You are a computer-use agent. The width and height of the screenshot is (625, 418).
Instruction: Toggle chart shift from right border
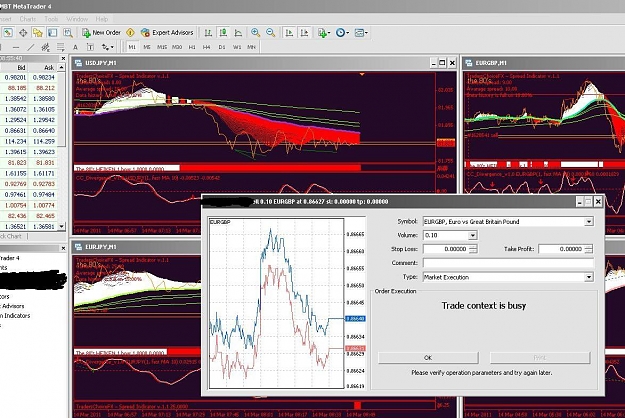click(x=305, y=33)
